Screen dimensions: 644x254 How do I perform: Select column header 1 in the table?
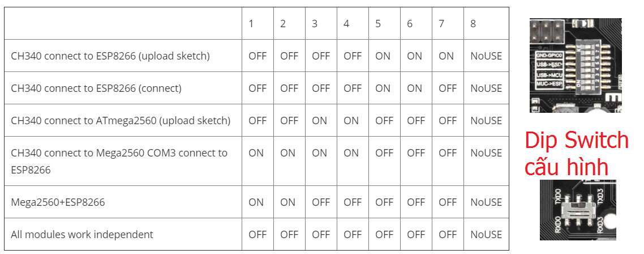(251, 24)
